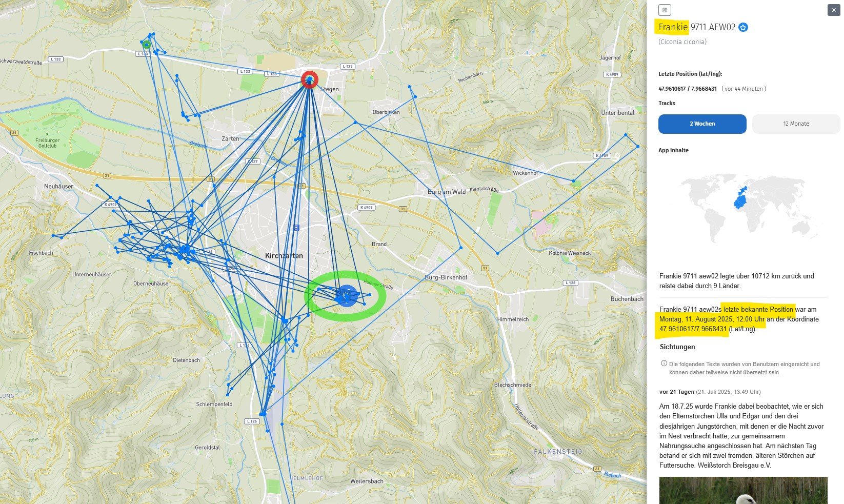Select the 12 Monate tracks tab
The width and height of the screenshot is (844, 504).
(x=795, y=124)
